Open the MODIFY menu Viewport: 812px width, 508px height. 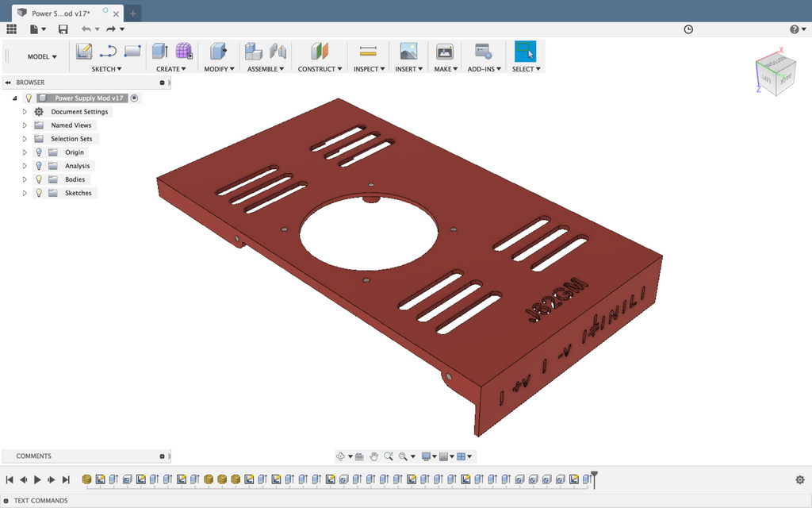(x=219, y=69)
